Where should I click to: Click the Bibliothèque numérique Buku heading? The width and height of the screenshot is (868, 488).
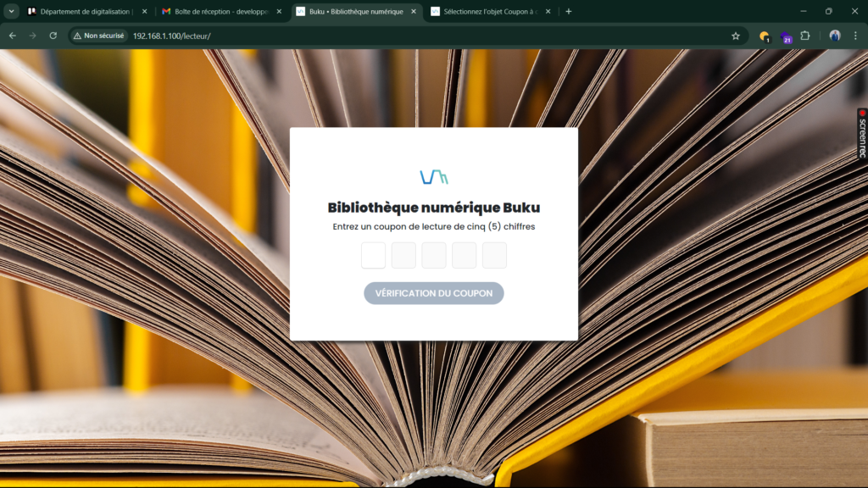pyautogui.click(x=434, y=208)
